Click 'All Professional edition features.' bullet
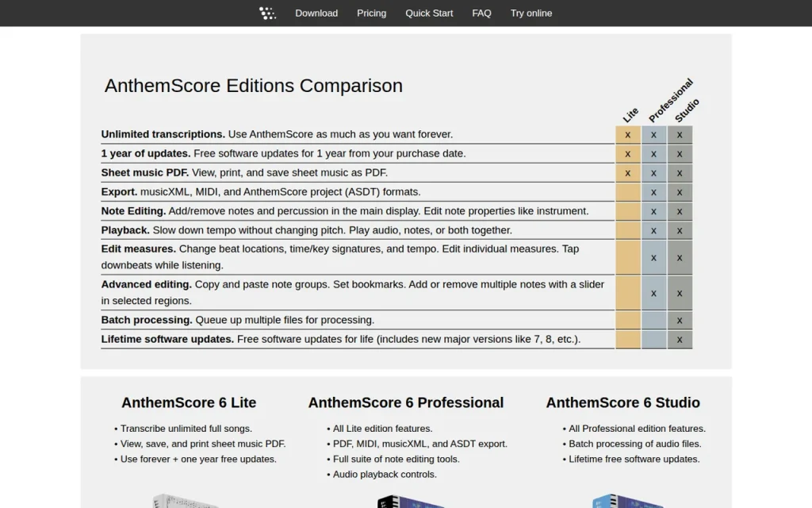The image size is (812, 508). 637,429
